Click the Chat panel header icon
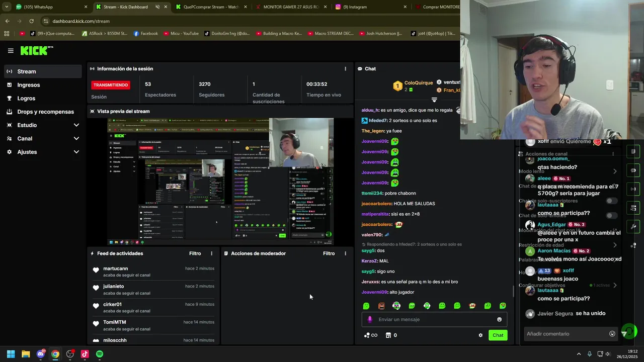 (360, 69)
